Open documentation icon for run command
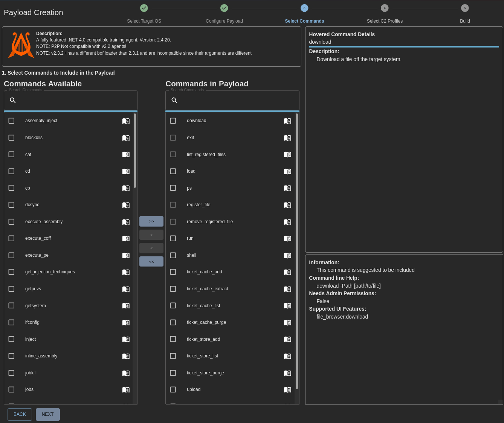Image resolution: width=504 pixels, height=423 pixels. pos(287,239)
